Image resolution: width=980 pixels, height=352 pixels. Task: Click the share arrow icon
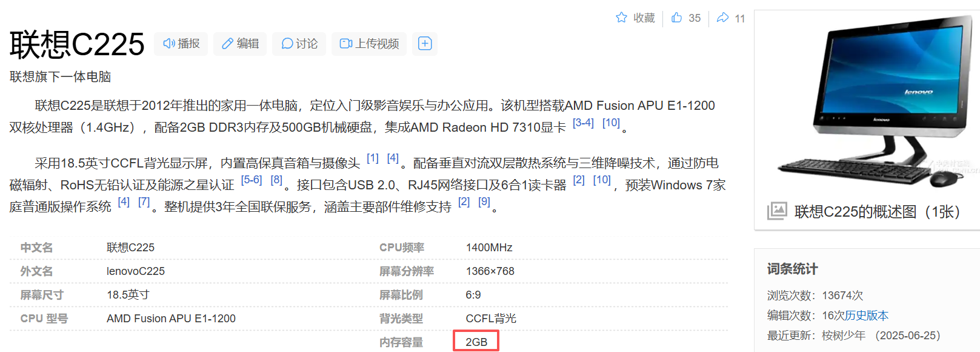pyautogui.click(x=722, y=18)
